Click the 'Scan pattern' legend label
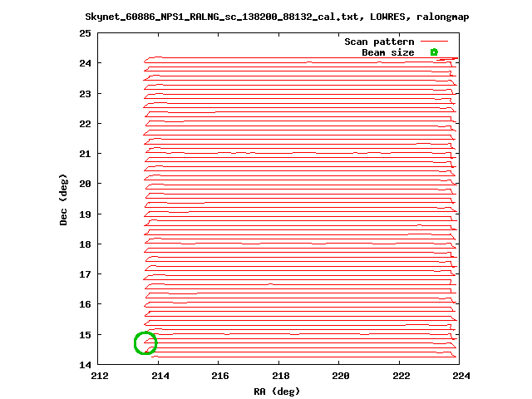 (379, 42)
